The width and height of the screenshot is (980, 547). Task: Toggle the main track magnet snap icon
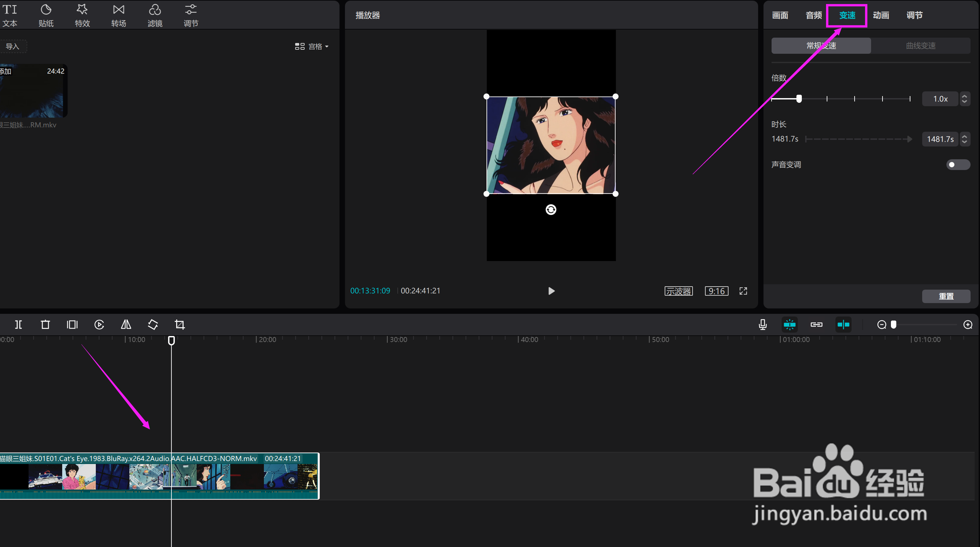tap(790, 325)
